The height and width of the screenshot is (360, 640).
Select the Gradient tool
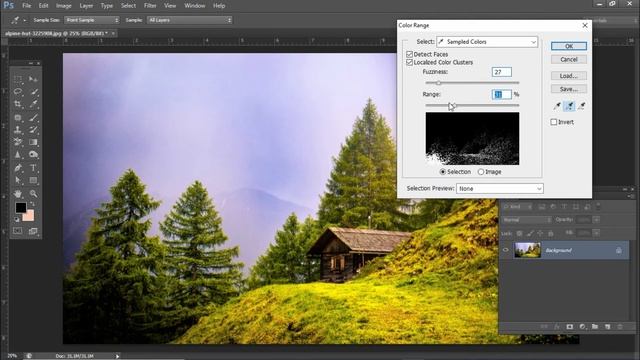pos(33,142)
